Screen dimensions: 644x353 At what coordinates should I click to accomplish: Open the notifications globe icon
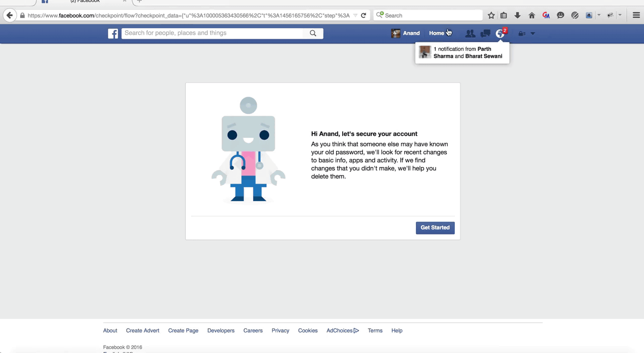click(500, 34)
